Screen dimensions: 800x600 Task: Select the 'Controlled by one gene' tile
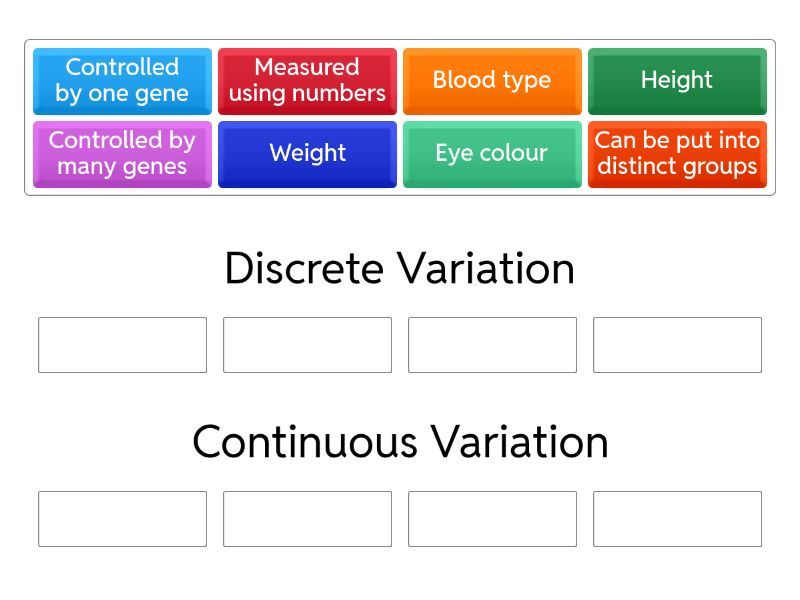click(x=122, y=81)
